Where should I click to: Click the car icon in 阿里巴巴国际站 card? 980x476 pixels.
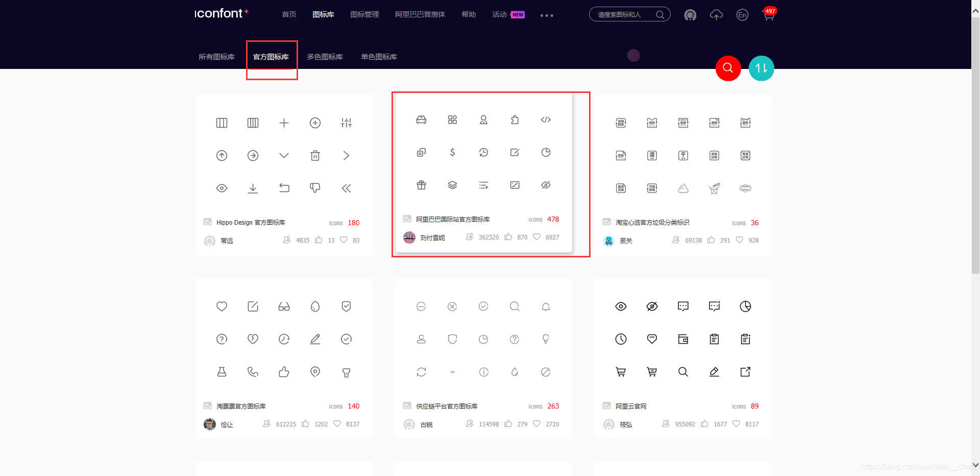[x=421, y=120]
